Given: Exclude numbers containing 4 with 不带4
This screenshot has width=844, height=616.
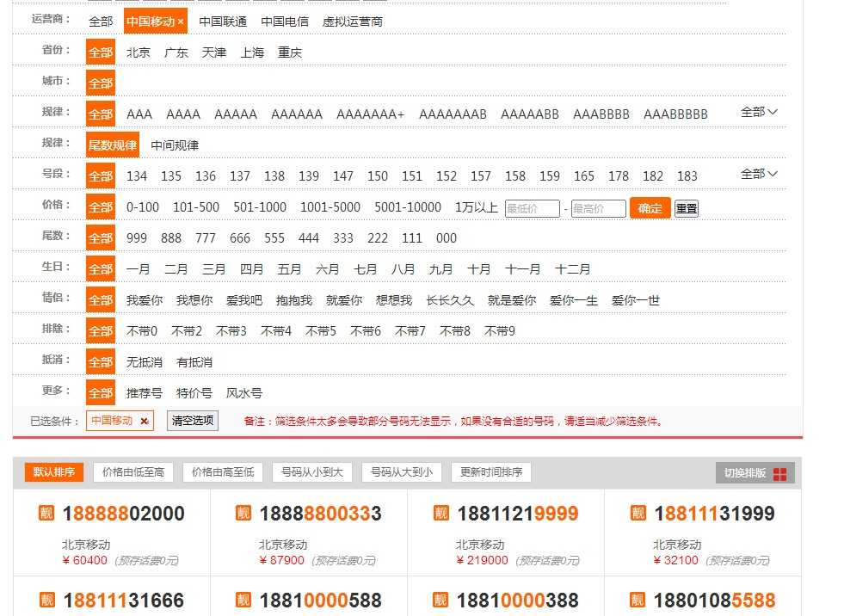Looking at the screenshot, I should (276, 331).
